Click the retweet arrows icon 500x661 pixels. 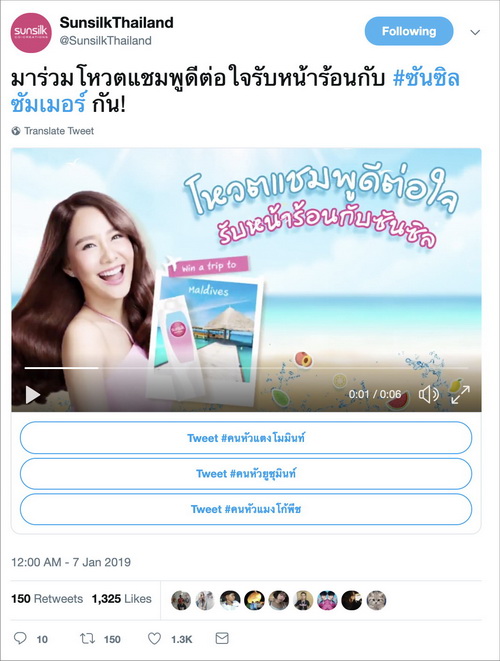click(87, 639)
